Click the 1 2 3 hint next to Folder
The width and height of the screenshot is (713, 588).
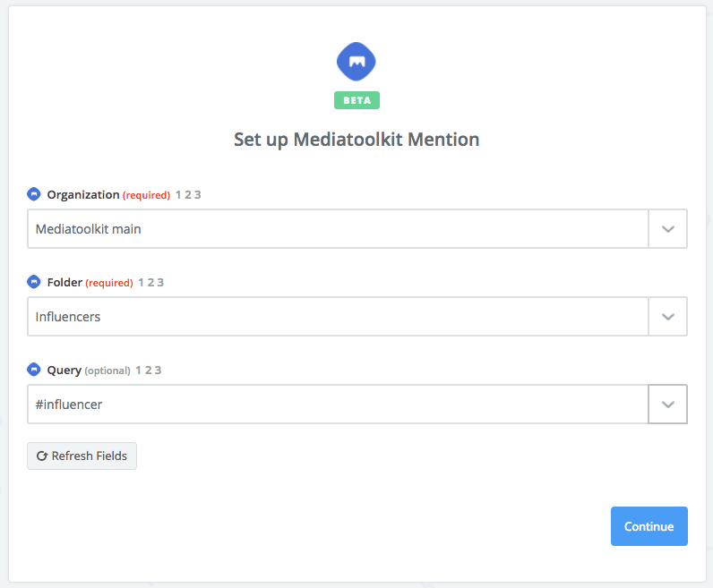151,283
